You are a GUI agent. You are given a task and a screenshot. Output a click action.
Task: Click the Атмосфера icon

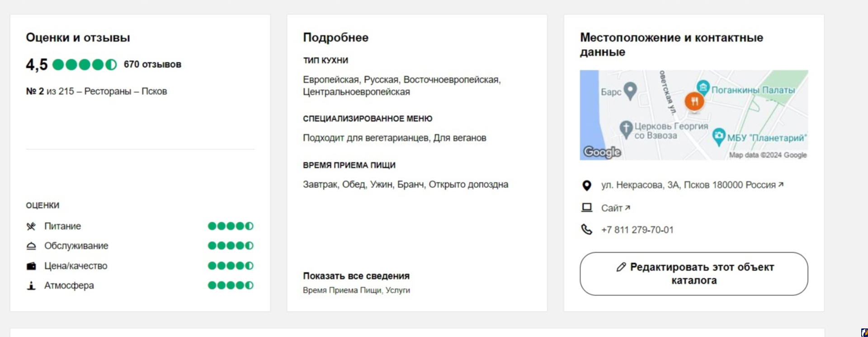[31, 286]
